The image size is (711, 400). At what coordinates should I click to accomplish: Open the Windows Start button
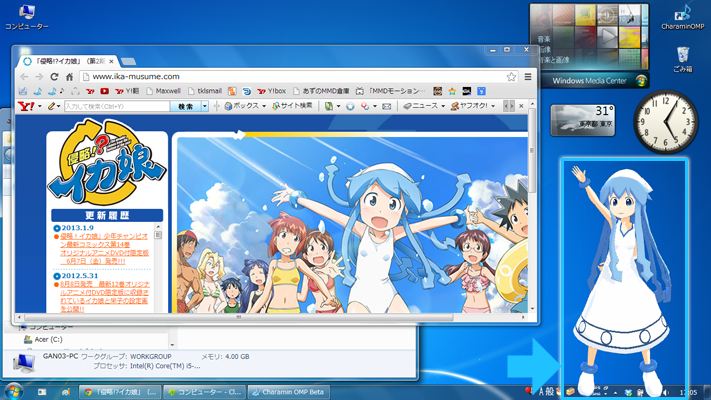pyautogui.click(x=13, y=392)
